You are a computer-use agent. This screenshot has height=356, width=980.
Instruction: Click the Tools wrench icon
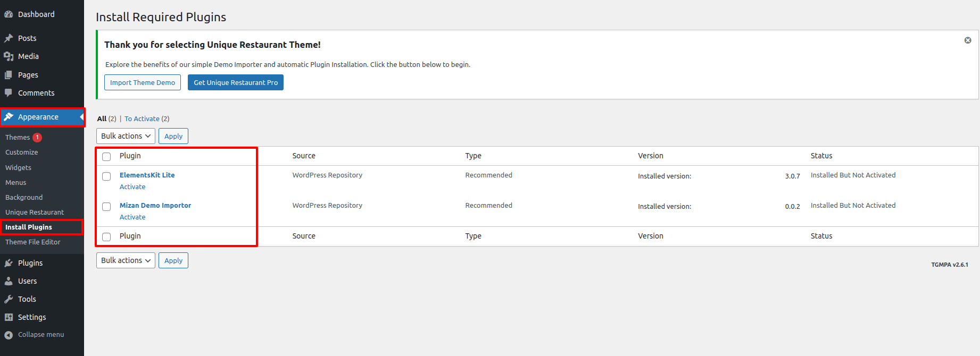click(9, 299)
